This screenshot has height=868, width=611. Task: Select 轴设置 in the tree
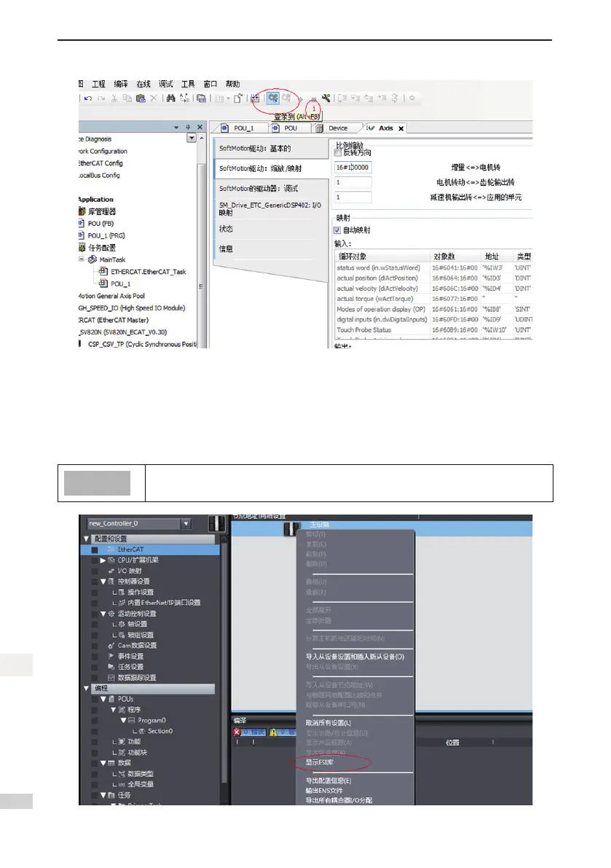[137, 624]
